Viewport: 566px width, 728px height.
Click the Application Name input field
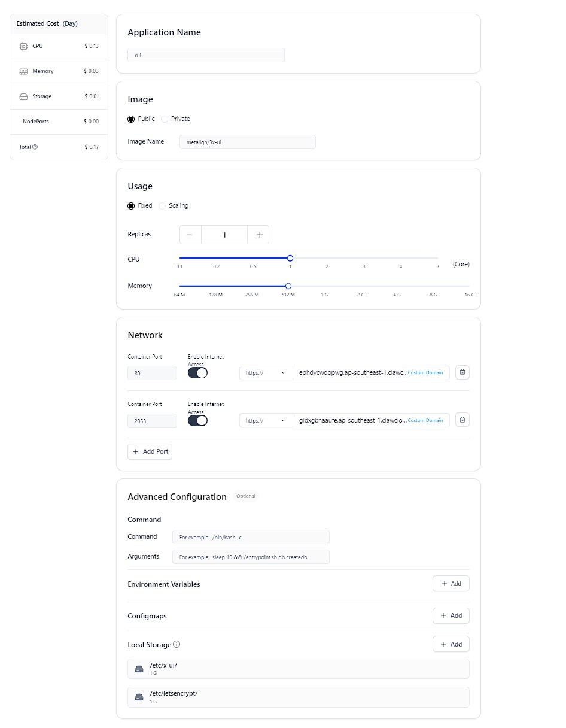206,55
